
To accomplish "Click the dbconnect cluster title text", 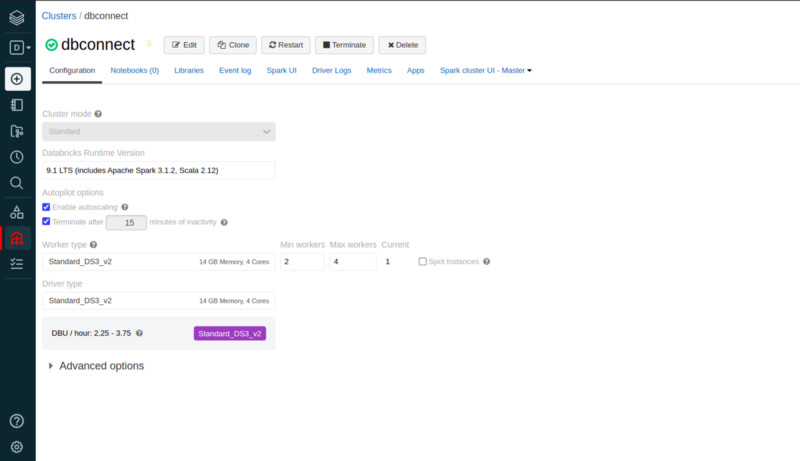I will tap(98, 45).
